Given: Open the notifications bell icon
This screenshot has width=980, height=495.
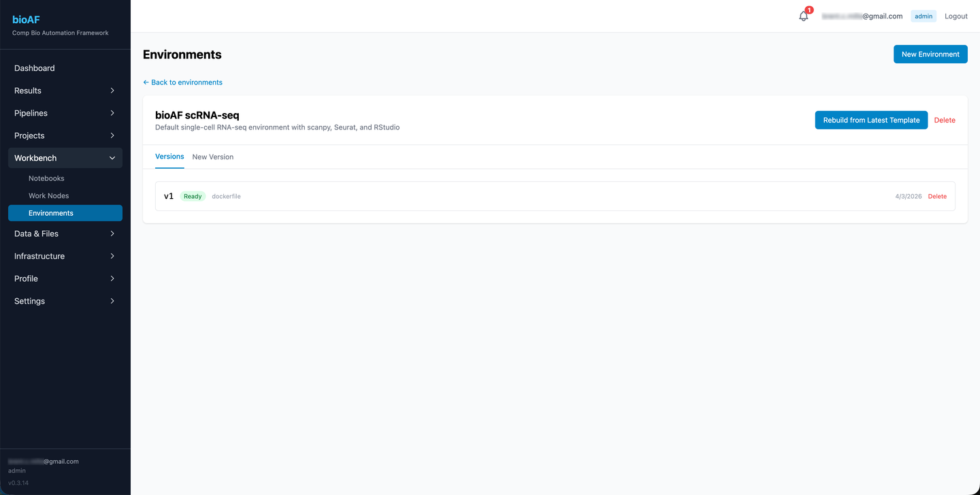Looking at the screenshot, I should [804, 16].
